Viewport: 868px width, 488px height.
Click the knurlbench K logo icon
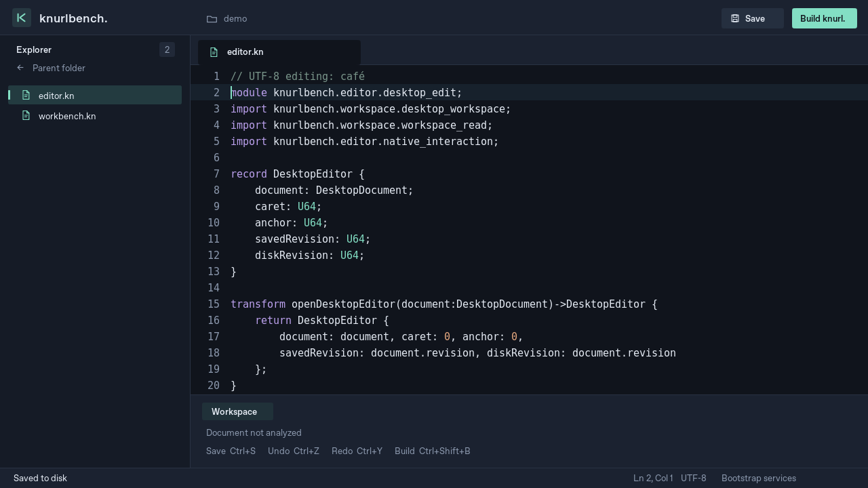pyautogui.click(x=22, y=18)
